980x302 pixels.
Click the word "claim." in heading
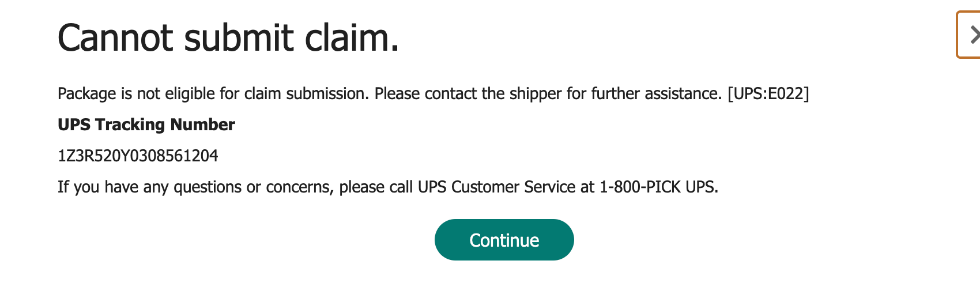coord(352,38)
